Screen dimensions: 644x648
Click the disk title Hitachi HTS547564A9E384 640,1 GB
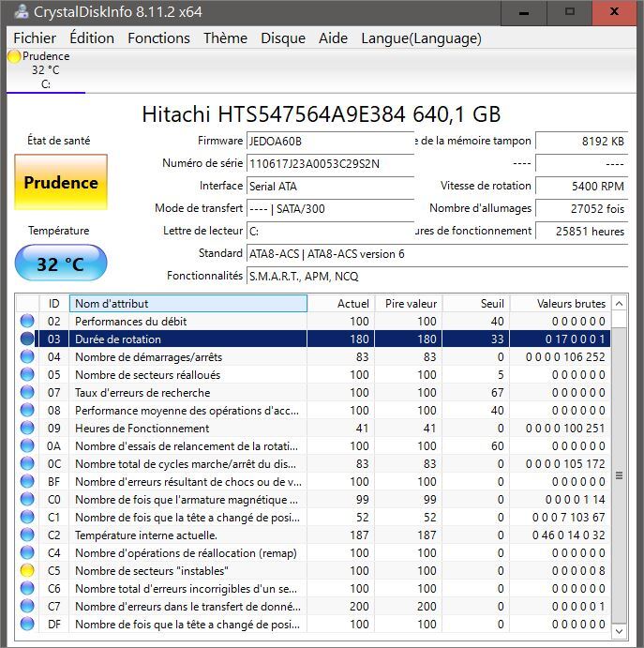point(321,114)
